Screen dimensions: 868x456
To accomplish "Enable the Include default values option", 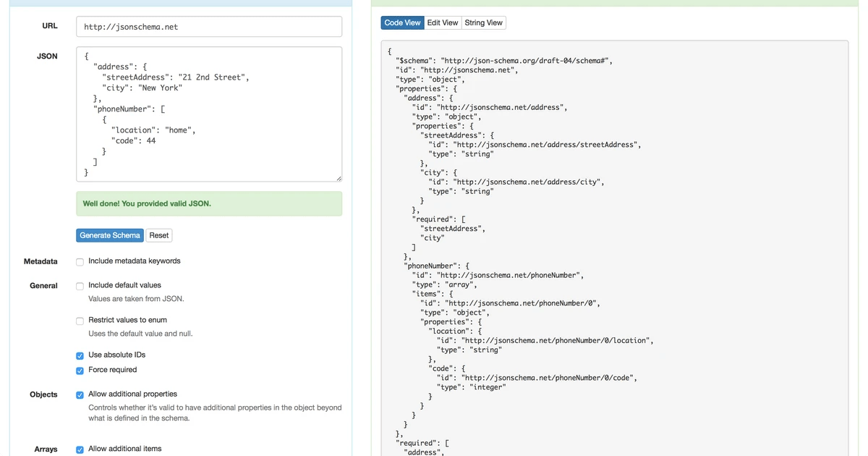I will point(80,285).
